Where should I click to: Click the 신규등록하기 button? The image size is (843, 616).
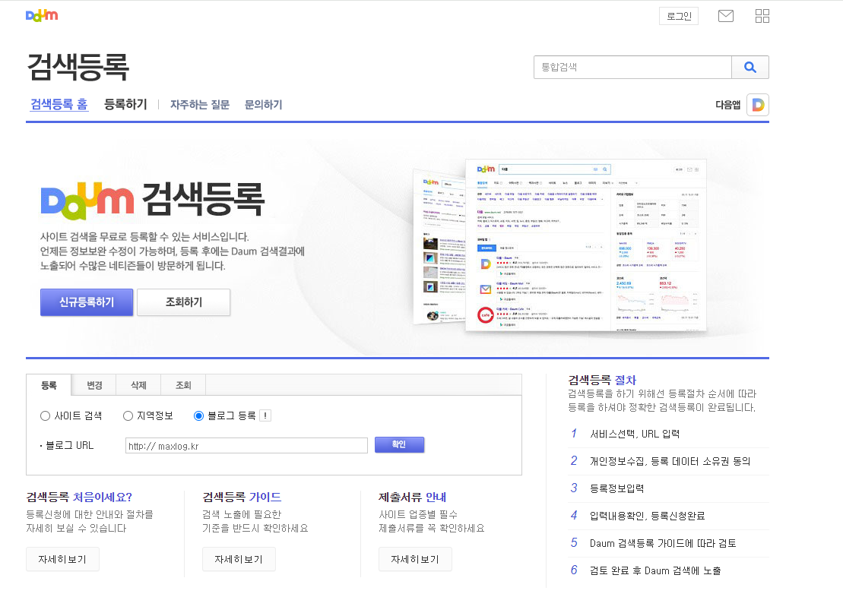click(87, 302)
